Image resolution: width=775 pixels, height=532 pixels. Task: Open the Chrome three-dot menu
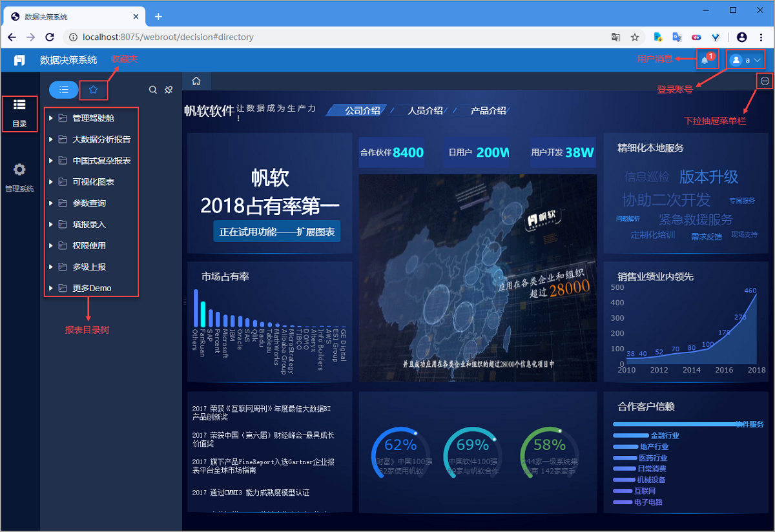click(761, 37)
